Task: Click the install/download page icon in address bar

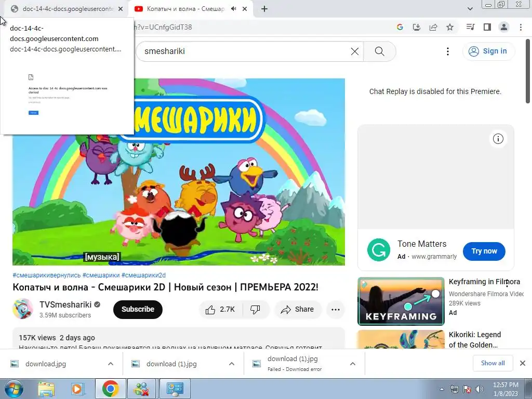Action: 417,27
